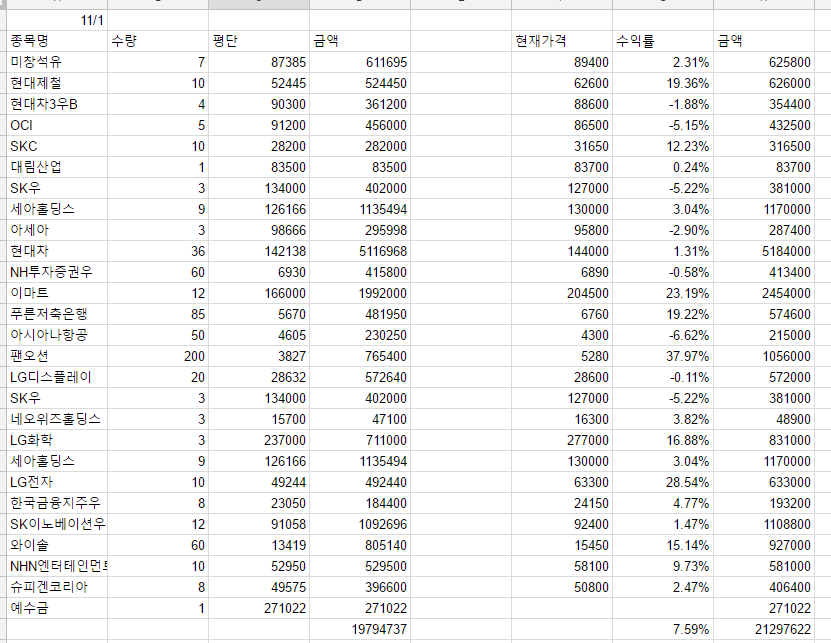Image resolution: width=831 pixels, height=643 pixels.
Task: Click return cell 0.24%
Action: pyautogui.click(x=663, y=167)
